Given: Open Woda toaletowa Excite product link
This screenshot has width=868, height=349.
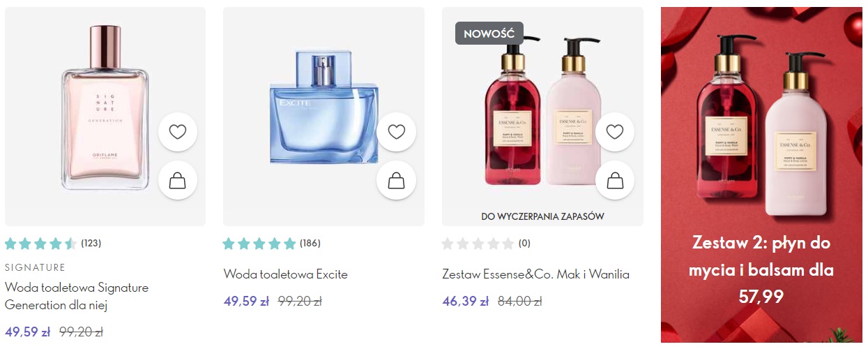Looking at the screenshot, I should coord(285,274).
